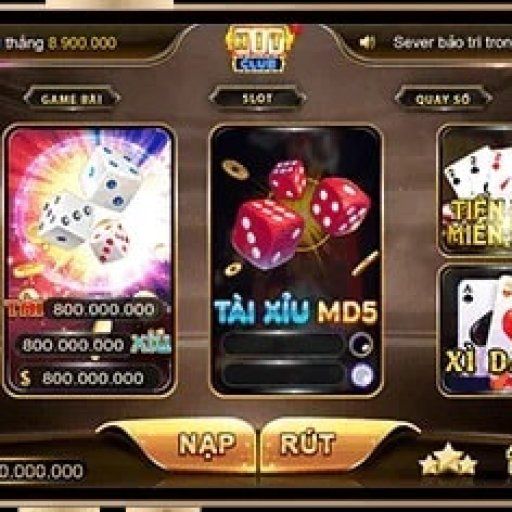
Task: Click the white chip icon
Action: (362, 375)
